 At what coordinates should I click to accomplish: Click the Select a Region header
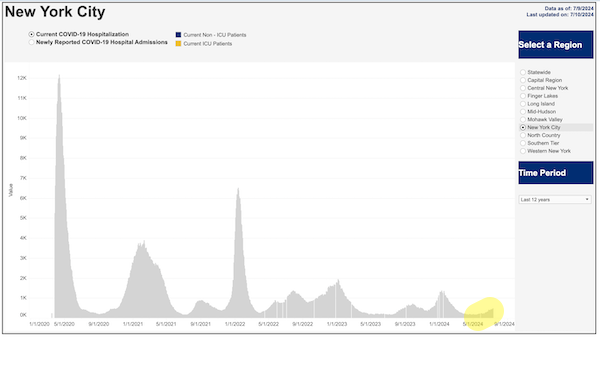(x=556, y=45)
